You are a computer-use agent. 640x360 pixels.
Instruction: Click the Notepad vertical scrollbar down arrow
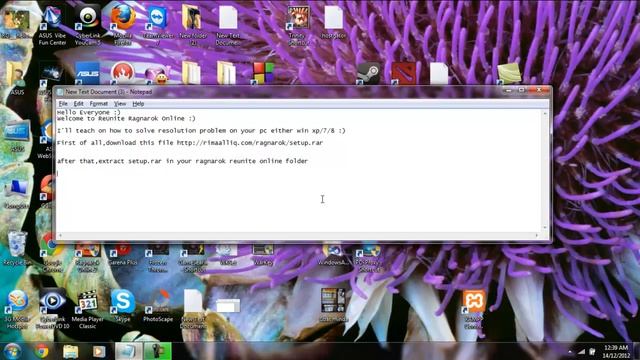click(545, 228)
